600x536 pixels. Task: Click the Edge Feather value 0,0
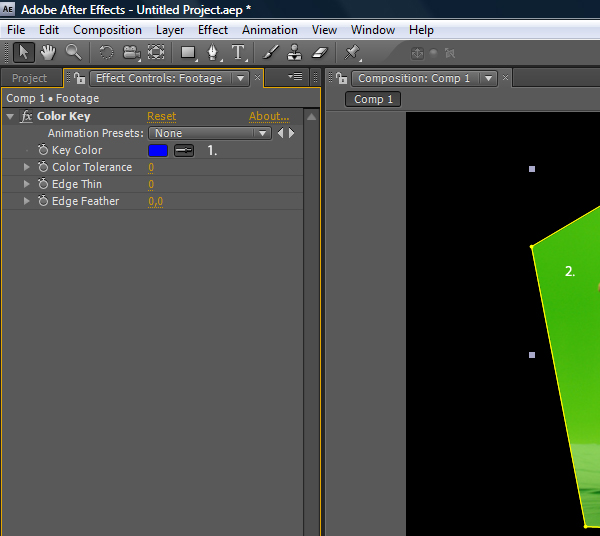(155, 202)
